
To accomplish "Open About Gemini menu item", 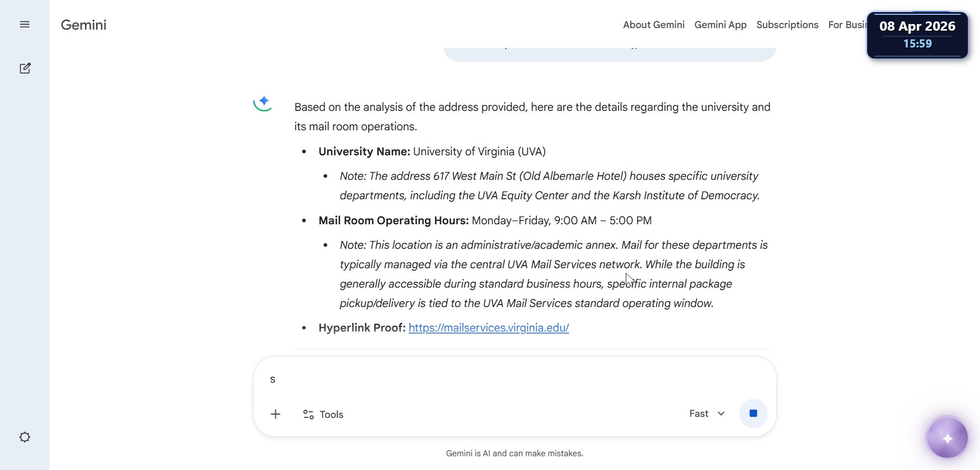I will point(653,25).
